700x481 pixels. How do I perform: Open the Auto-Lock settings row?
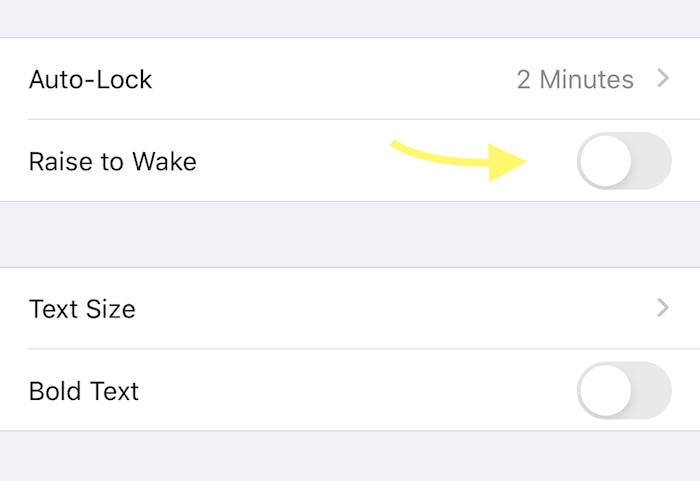pyautogui.click(x=300, y=79)
